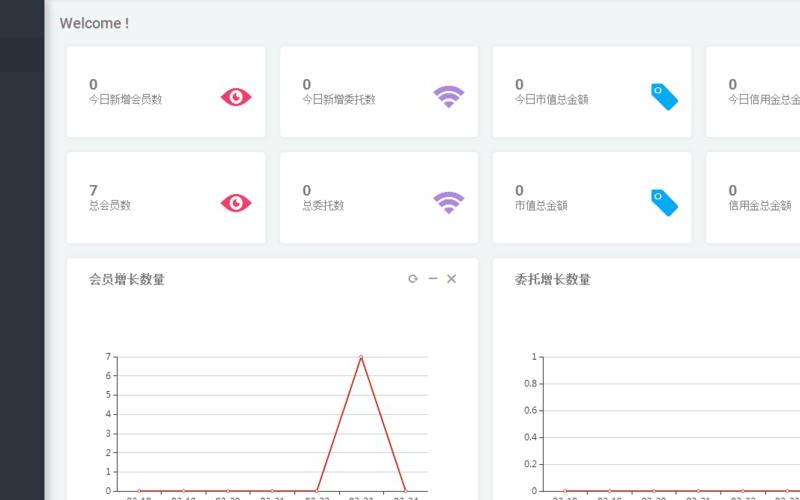Viewport: 800px width, 500px height.
Task: Click the 今日市值总金额 label
Action: point(552,99)
